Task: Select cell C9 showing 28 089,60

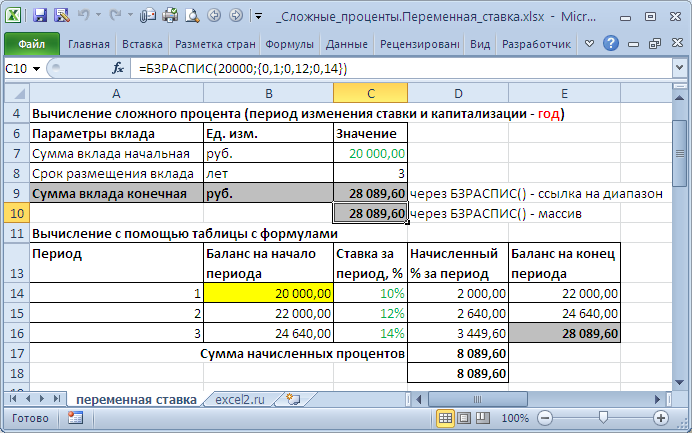Action: [x=370, y=194]
